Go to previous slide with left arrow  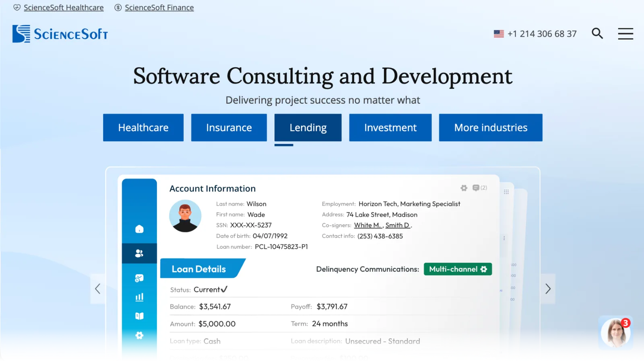coord(97,289)
